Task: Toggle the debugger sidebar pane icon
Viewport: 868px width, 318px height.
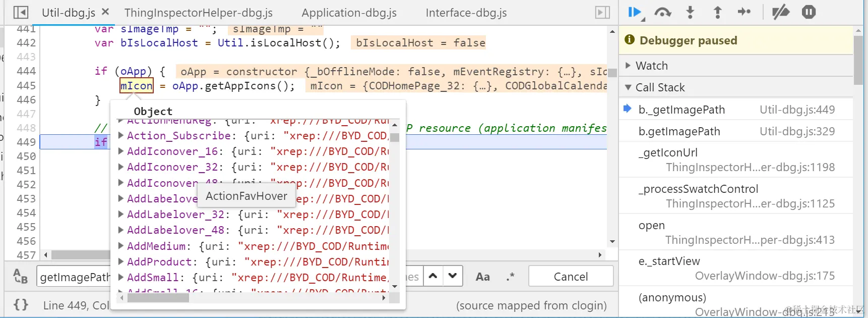Action: [x=602, y=13]
